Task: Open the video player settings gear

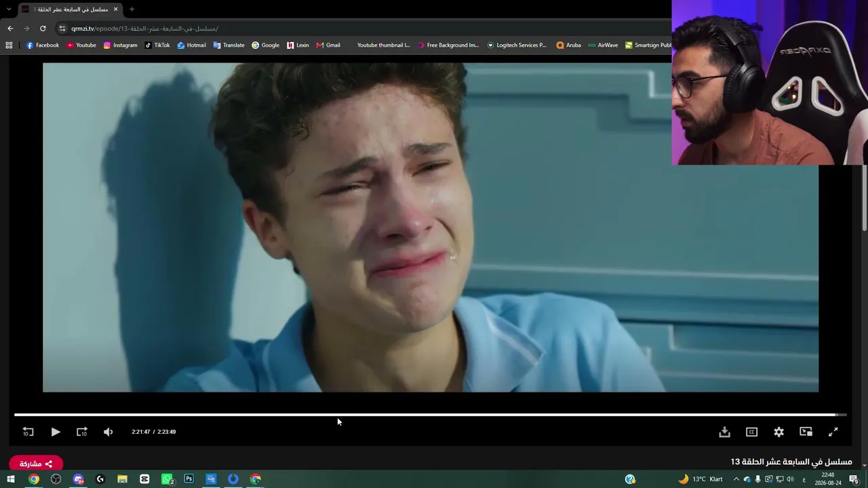Action: click(778, 432)
